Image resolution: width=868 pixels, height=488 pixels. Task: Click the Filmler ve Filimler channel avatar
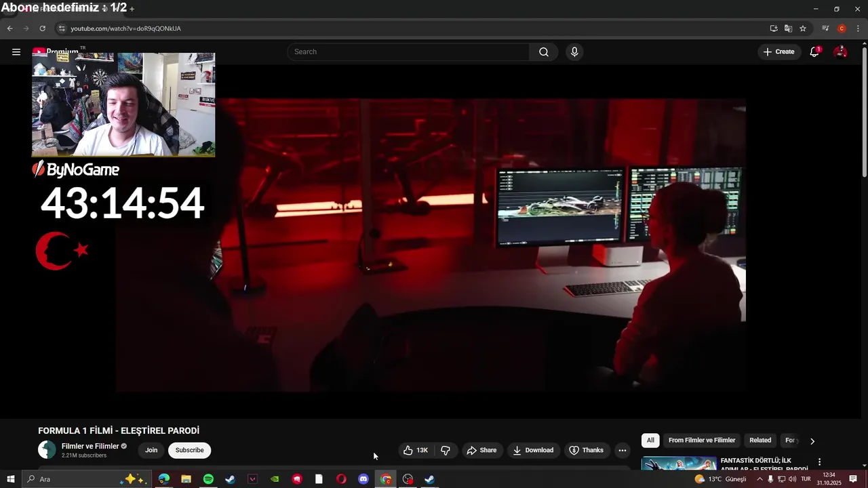pos(47,449)
